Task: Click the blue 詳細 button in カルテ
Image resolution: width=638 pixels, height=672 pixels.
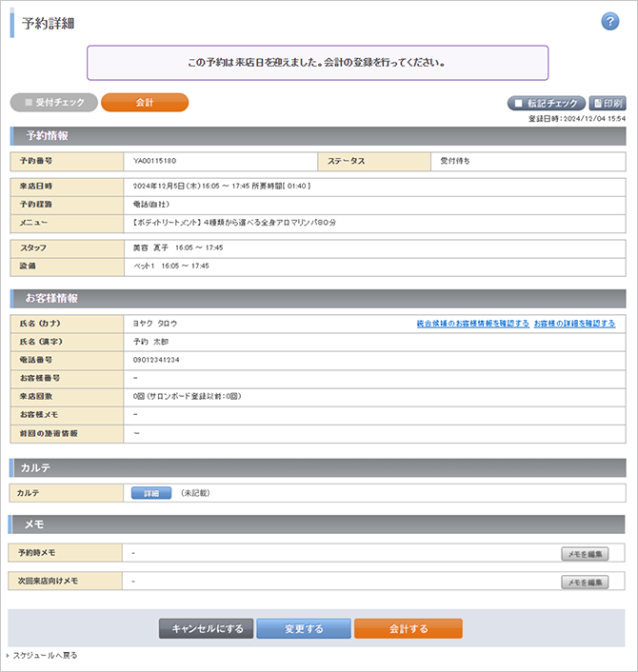Action: click(151, 493)
